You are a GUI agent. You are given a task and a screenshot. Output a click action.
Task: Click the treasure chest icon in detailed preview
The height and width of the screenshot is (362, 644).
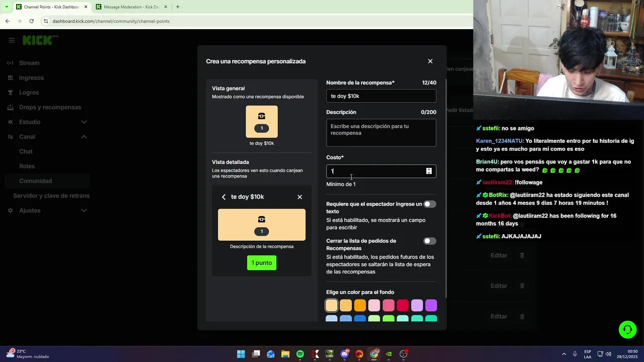262,219
